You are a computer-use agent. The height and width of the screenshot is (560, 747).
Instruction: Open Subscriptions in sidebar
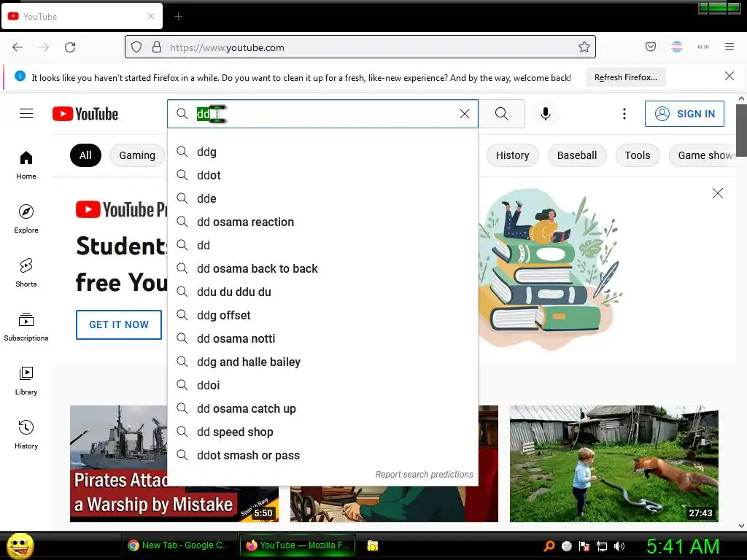tap(26, 327)
